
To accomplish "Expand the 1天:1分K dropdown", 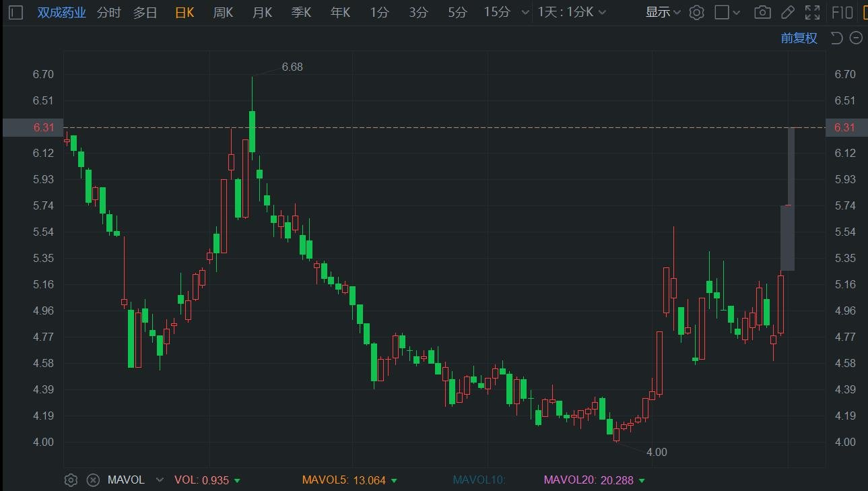I will 572,12.
